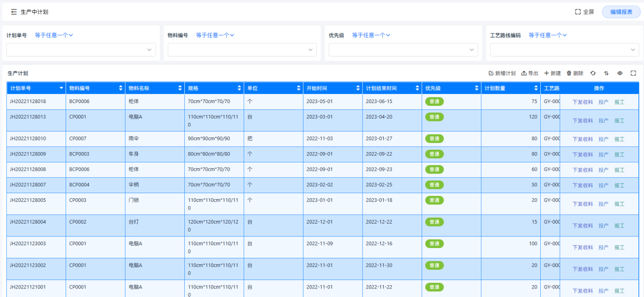Click the 普通 badge in row JH20221128007
The width and height of the screenshot is (644, 297).
tap(434, 185)
